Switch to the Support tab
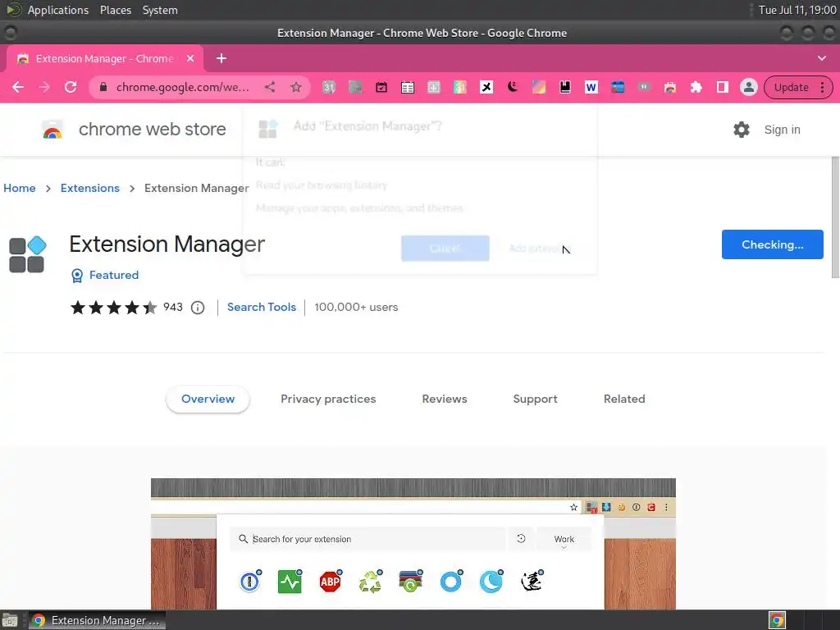Image resolution: width=840 pixels, height=630 pixels. 535,399
